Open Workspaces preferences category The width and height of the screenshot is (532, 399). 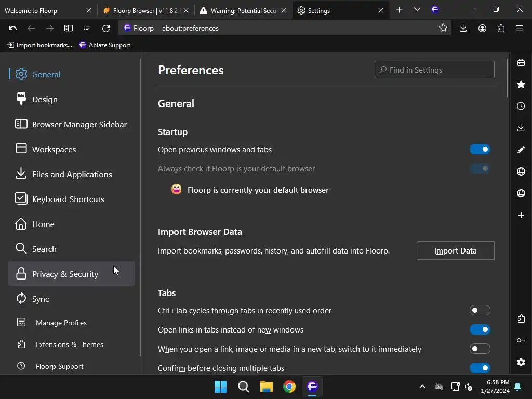tap(71, 149)
